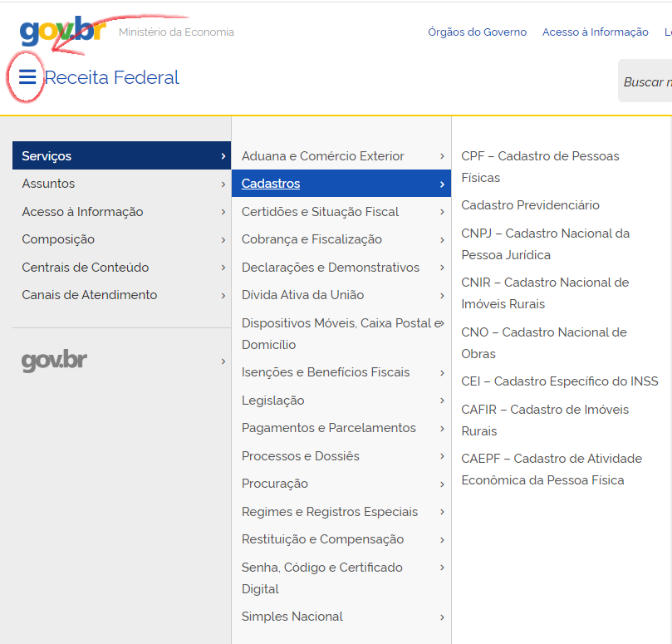
Task: Click the hamburger menu icon
Action: point(27,77)
